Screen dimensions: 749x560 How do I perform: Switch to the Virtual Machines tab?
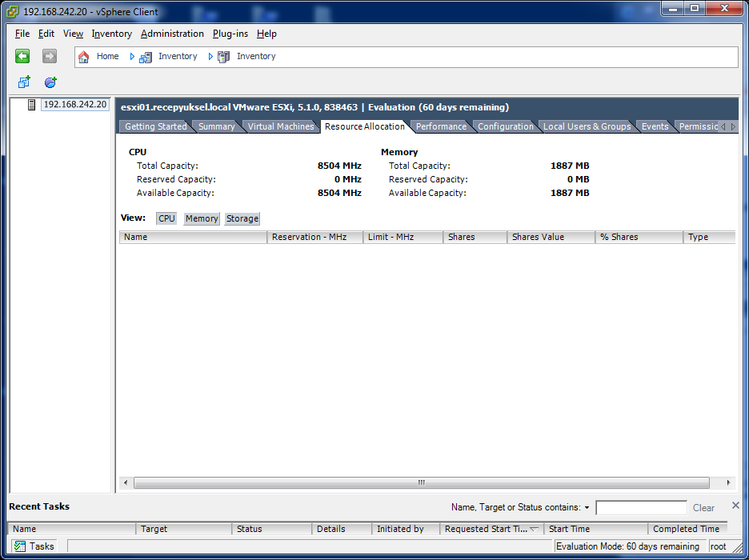coord(281,126)
